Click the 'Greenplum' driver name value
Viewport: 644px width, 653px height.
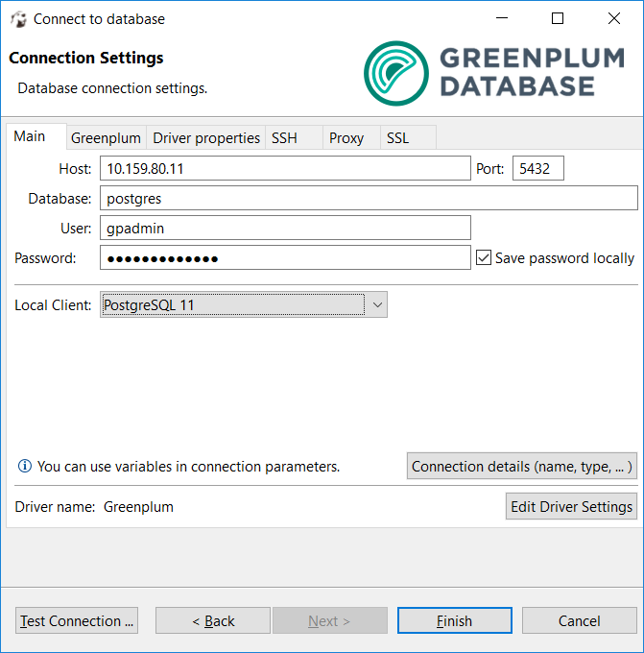tap(138, 507)
